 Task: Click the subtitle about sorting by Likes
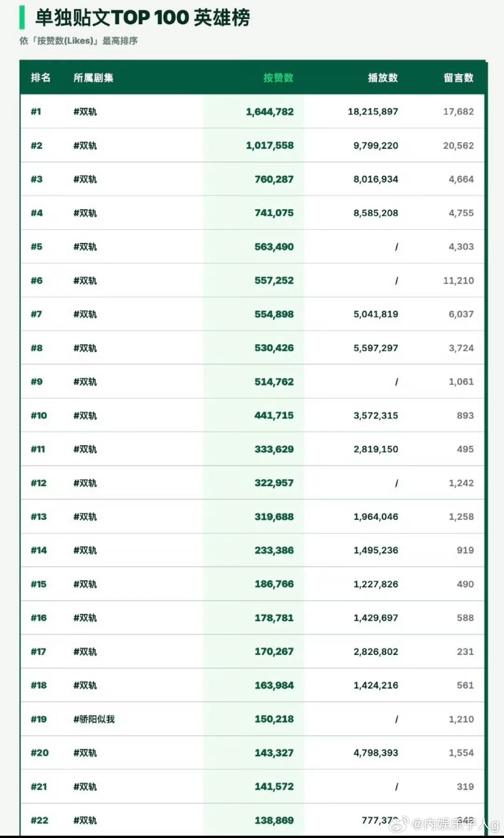(x=78, y=41)
